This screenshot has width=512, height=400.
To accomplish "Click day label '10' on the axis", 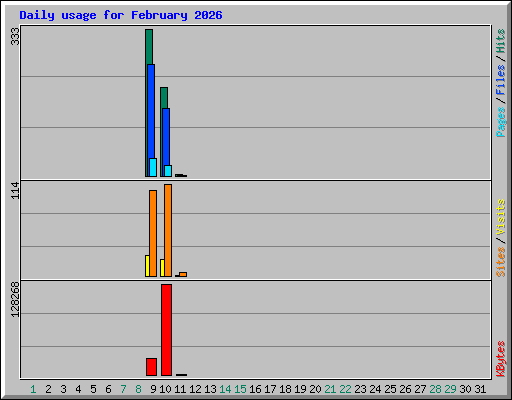I will pyautogui.click(x=165, y=389).
